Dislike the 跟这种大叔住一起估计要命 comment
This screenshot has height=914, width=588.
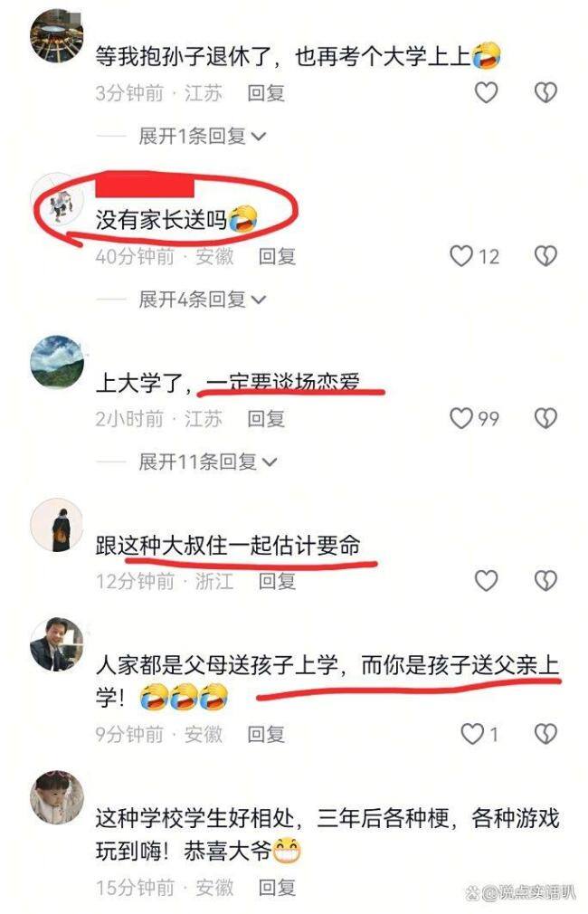(545, 581)
